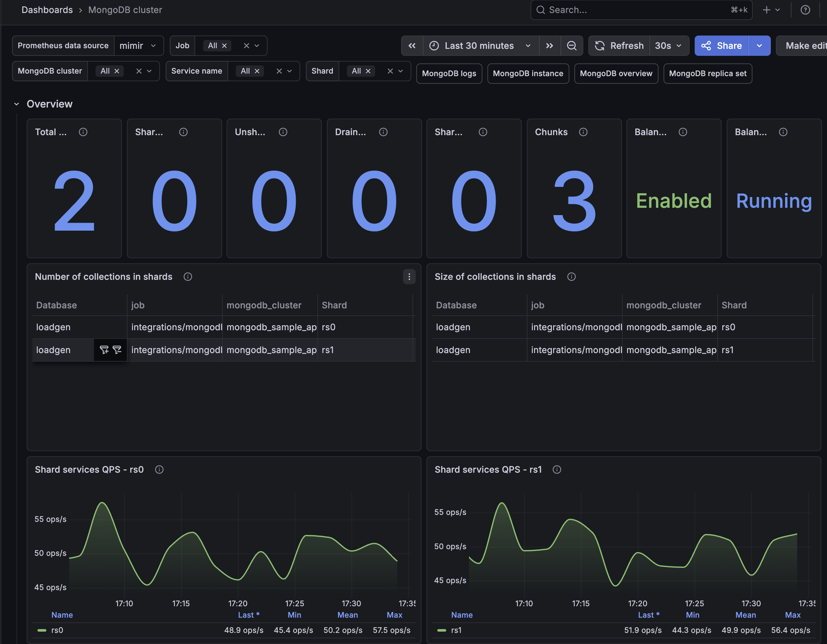The width and height of the screenshot is (827, 644).
Task: Click the Share button
Action: 721,46
